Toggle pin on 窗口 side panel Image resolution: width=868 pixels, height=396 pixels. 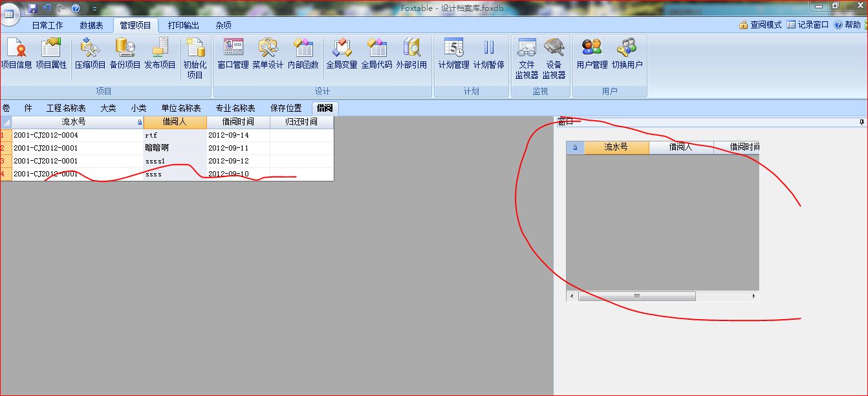861,122
